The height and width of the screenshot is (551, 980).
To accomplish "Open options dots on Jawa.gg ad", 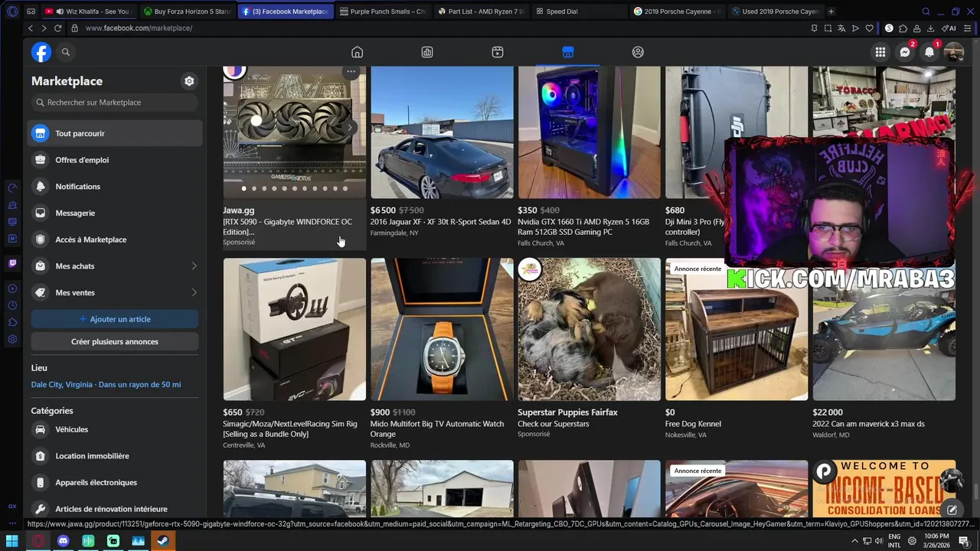I will [351, 72].
